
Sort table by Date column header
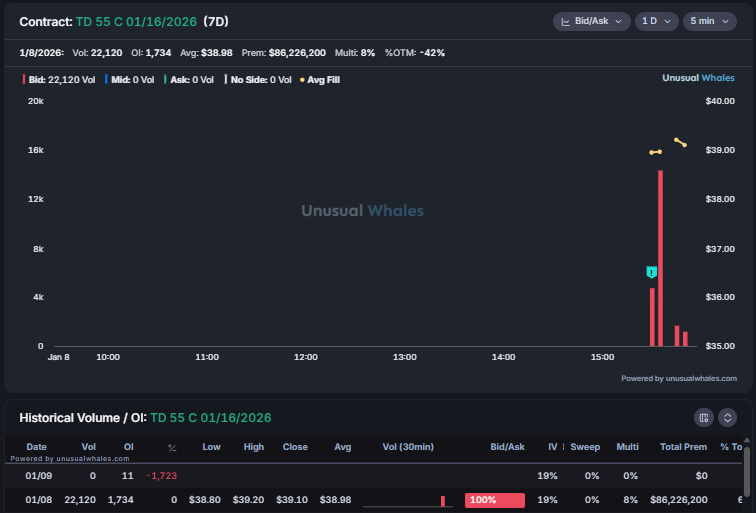(x=36, y=447)
